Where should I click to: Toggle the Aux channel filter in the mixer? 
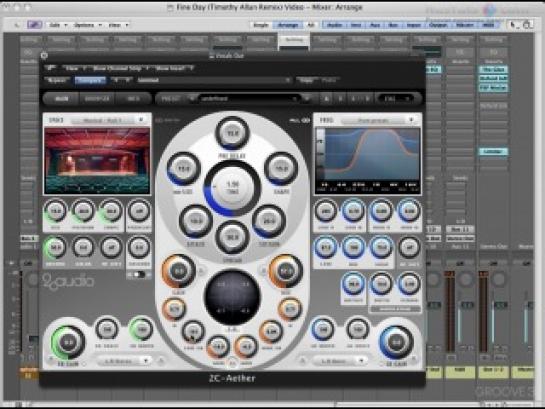pyautogui.click(x=375, y=25)
